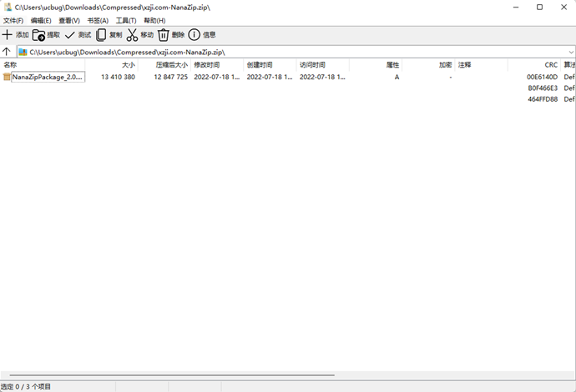
Task: Click the Move (移动) scissors icon
Action: pyautogui.click(x=132, y=35)
